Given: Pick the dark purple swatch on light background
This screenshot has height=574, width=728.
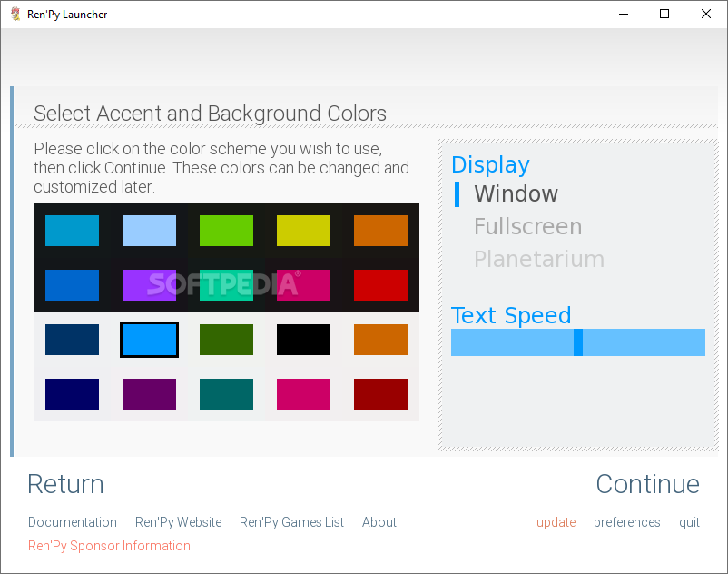Looking at the screenshot, I should tap(149, 394).
